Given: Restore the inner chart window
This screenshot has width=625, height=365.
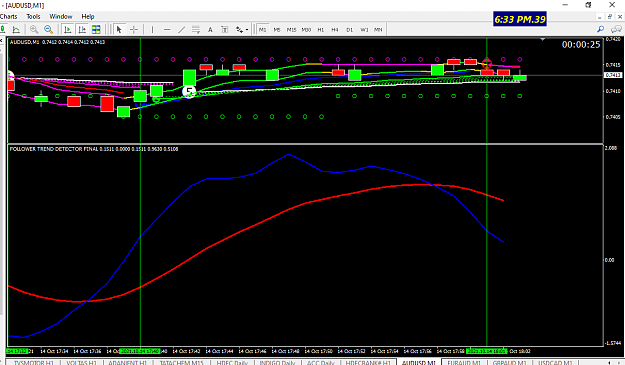Looking at the screenshot, I should point(610,17).
